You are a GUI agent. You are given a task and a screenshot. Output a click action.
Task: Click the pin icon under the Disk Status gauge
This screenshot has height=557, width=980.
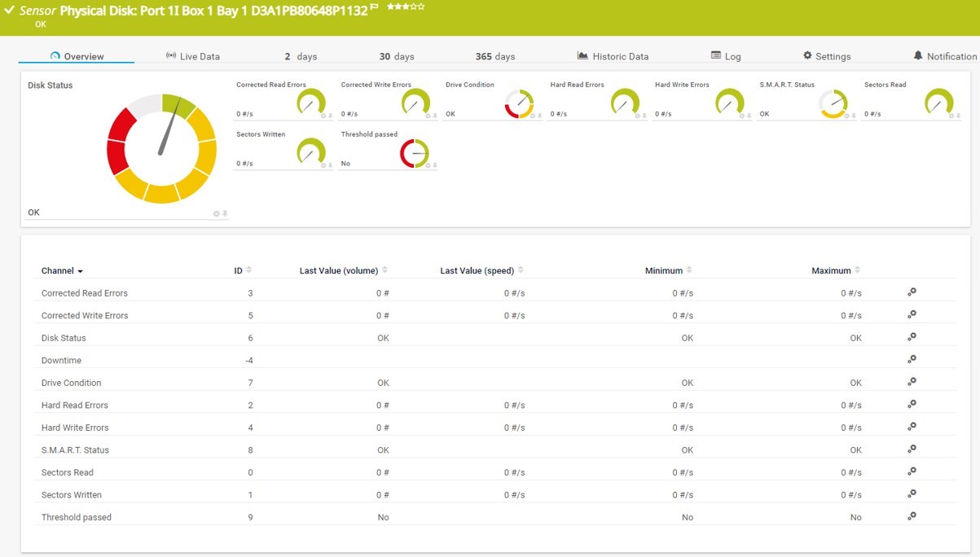(x=225, y=213)
